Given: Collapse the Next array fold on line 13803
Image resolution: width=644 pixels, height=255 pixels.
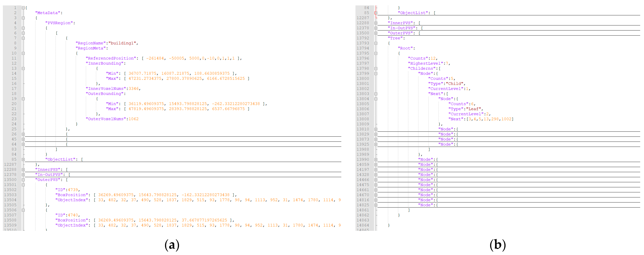Looking at the screenshot, I should coord(376,94).
